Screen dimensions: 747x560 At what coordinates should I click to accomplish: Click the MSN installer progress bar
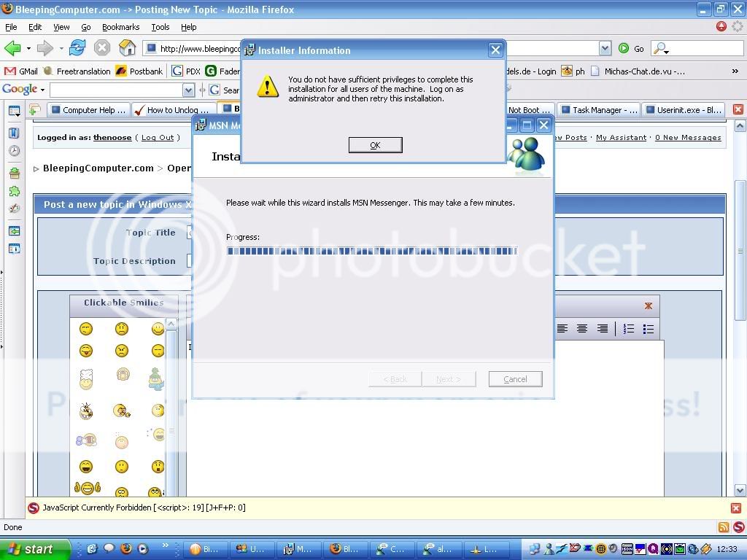pos(372,251)
